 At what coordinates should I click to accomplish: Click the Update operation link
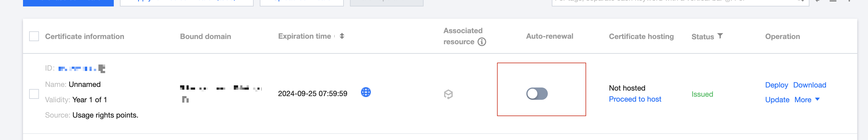click(x=777, y=100)
